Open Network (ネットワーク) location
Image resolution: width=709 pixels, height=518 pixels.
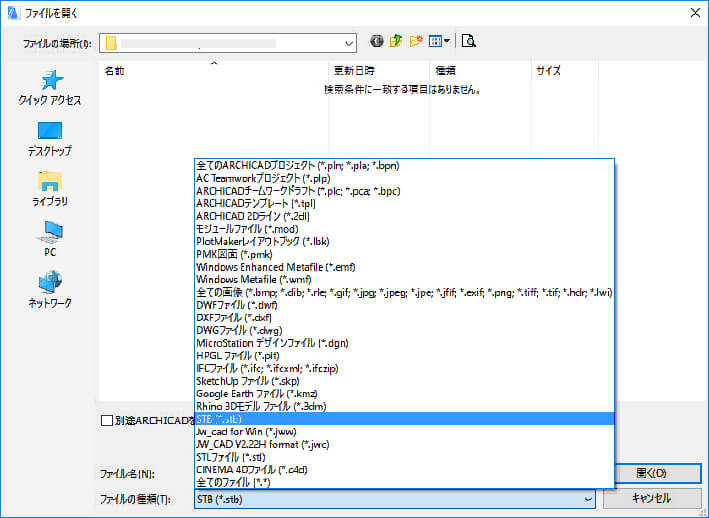pyautogui.click(x=50, y=290)
